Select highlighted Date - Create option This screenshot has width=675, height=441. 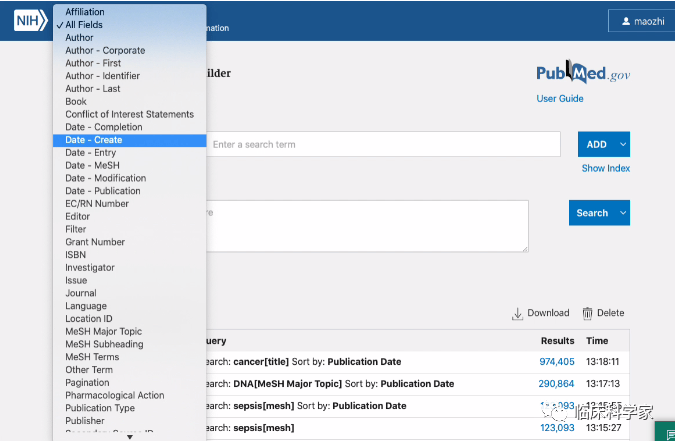(130, 140)
